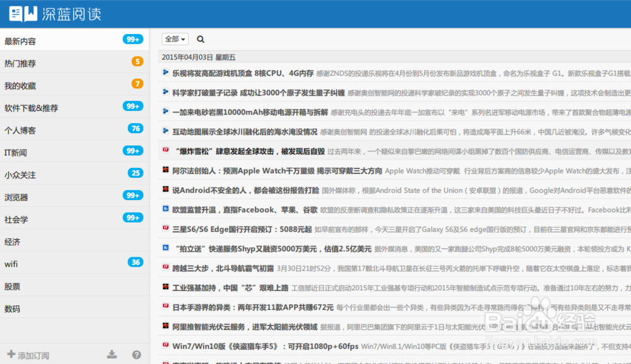This screenshot has width=631, height=364.
Task: Open the search magnifier icon
Action: point(201,39)
